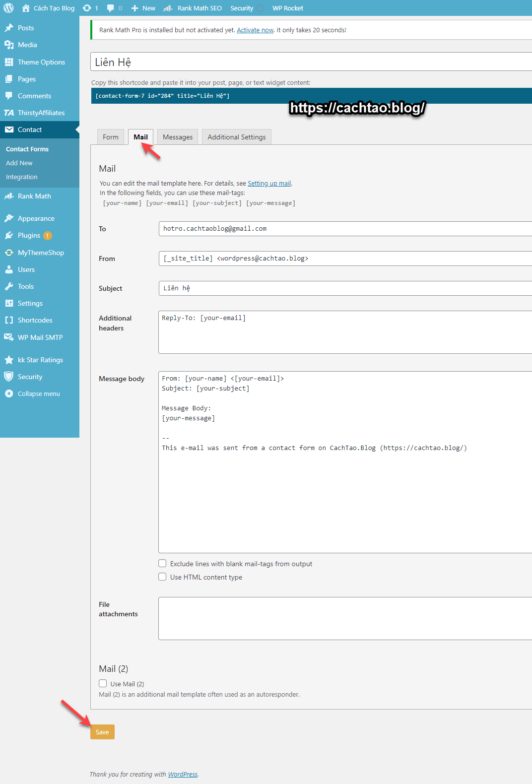Click the Theme Options icon
Screen dimensions: 532x784
point(9,62)
